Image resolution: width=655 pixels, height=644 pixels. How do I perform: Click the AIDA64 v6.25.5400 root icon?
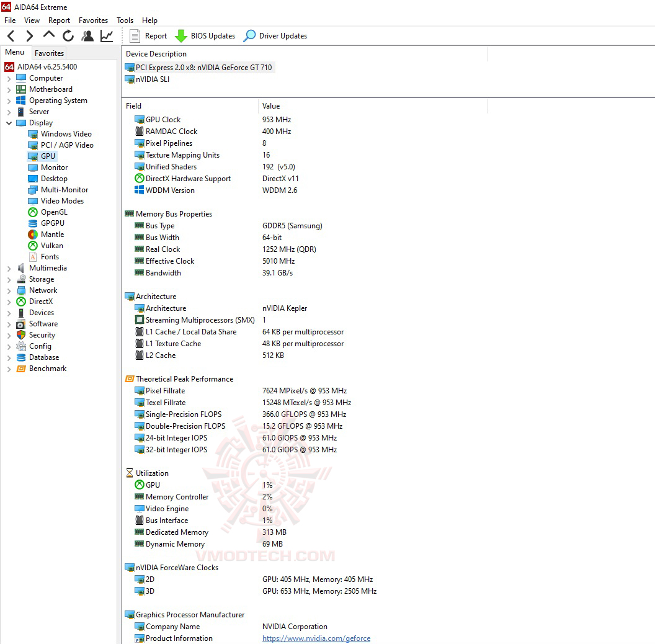coord(9,67)
